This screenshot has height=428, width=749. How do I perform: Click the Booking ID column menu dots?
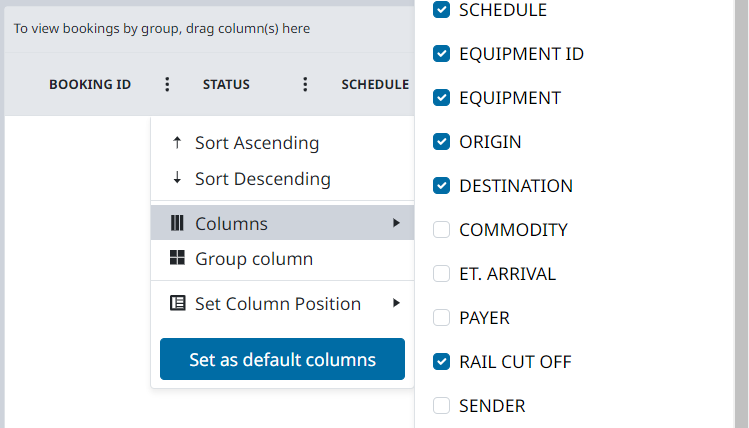tap(167, 85)
